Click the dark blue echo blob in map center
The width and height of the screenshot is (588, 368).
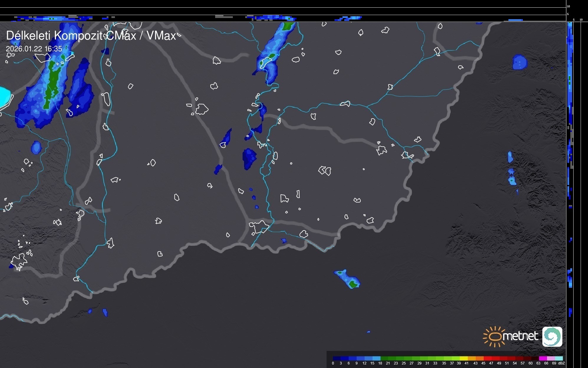click(x=249, y=158)
